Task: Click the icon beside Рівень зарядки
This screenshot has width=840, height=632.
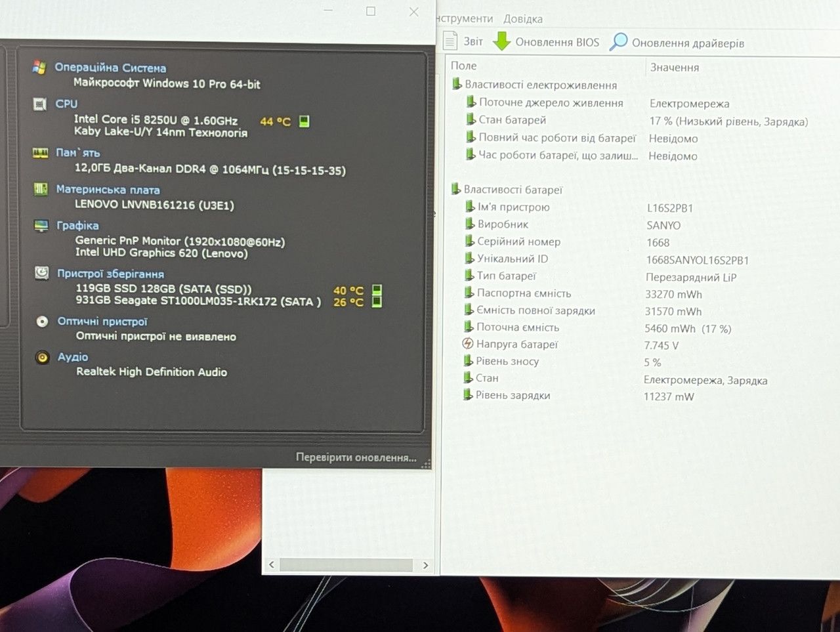Action: point(468,394)
